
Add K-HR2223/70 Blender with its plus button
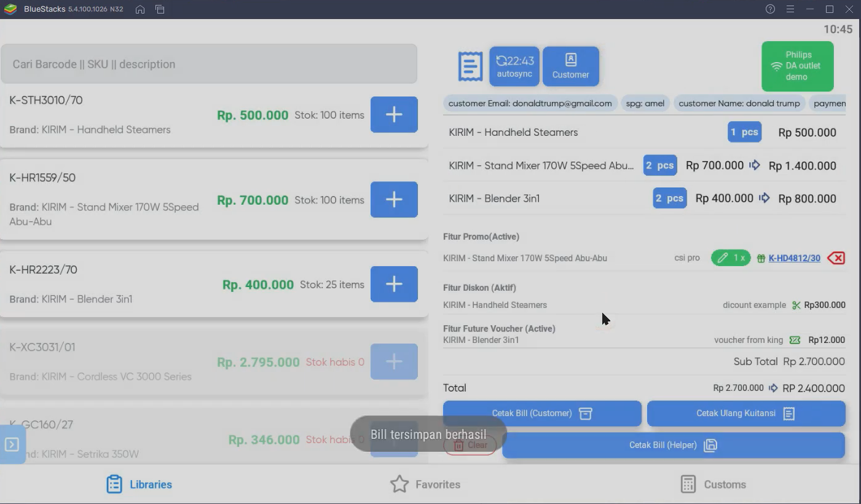(393, 284)
